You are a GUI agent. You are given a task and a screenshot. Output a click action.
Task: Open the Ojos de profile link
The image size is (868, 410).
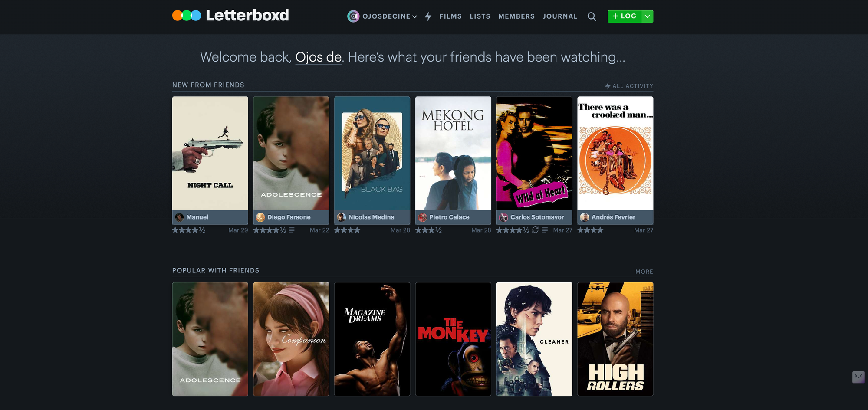318,57
